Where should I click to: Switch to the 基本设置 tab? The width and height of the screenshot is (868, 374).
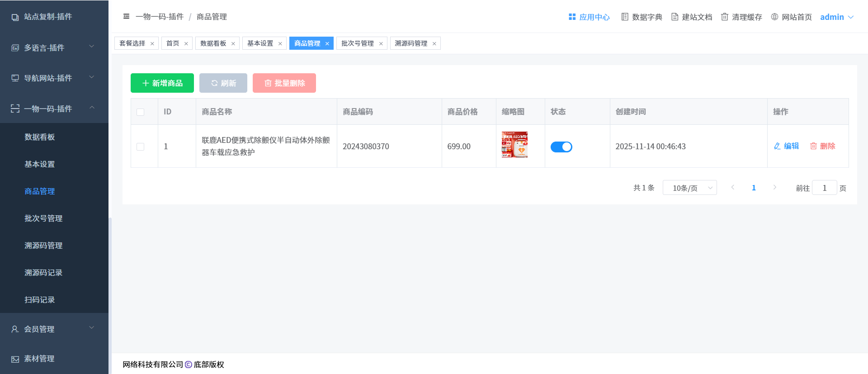[x=260, y=43]
